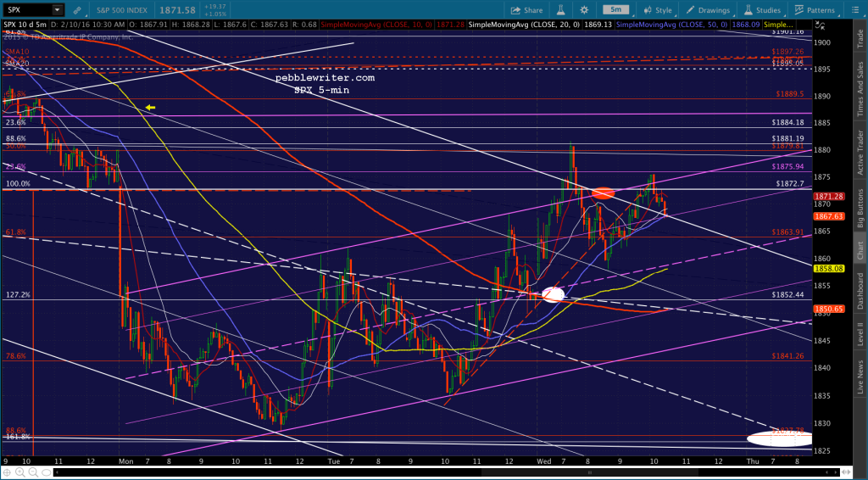868x480 pixels.
Task: Click the $1841.26 level label
Action: point(787,356)
